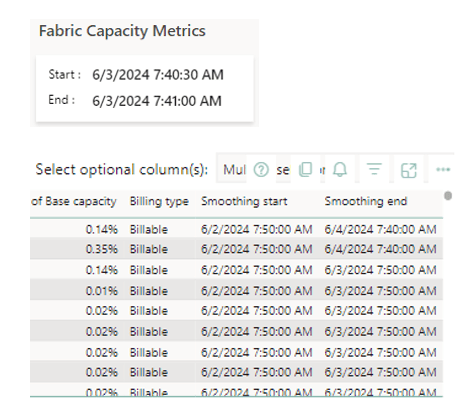The width and height of the screenshot is (463, 407).
Task: Open the filters icon on the visual
Action: [374, 169]
